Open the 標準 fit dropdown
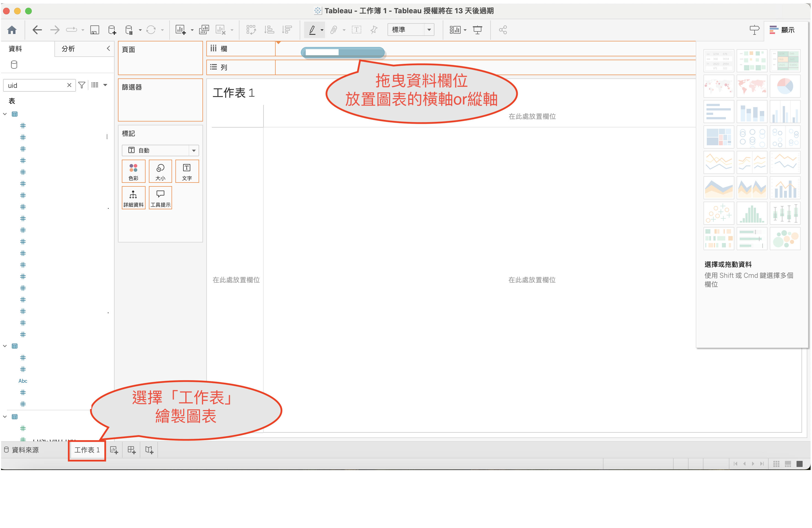Viewport: 812px width, 528px height. (x=411, y=30)
